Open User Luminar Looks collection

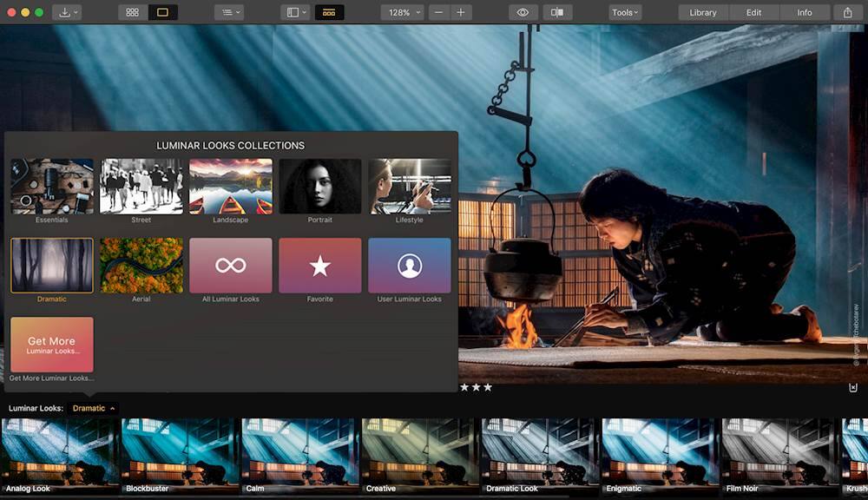[409, 266]
